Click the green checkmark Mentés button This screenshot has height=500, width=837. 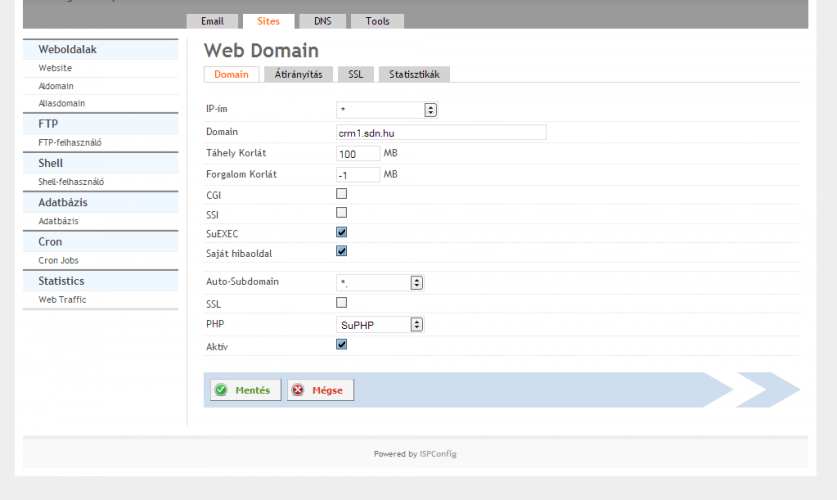(x=243, y=390)
